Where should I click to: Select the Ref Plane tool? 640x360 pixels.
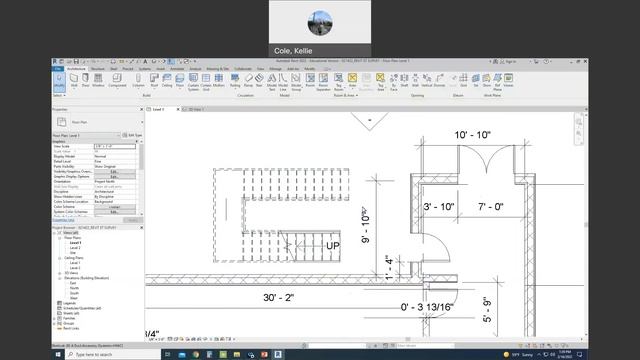[x=497, y=82]
